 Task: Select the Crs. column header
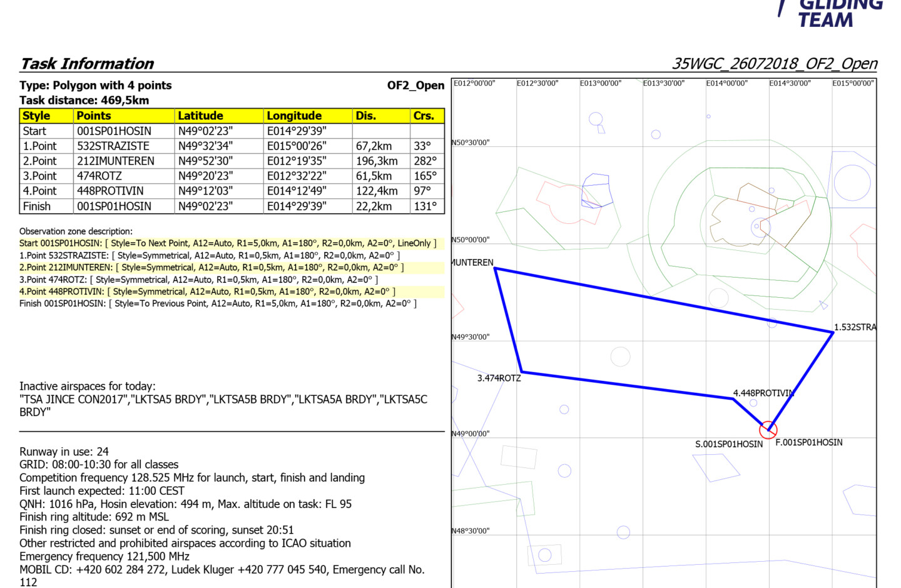(x=424, y=116)
